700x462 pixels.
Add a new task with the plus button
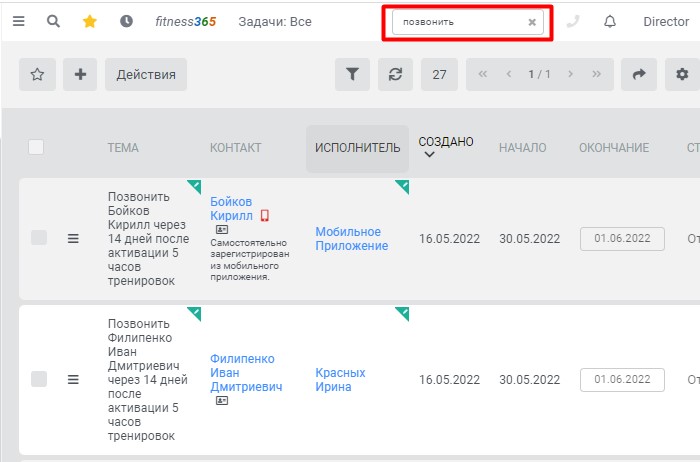tap(80, 75)
